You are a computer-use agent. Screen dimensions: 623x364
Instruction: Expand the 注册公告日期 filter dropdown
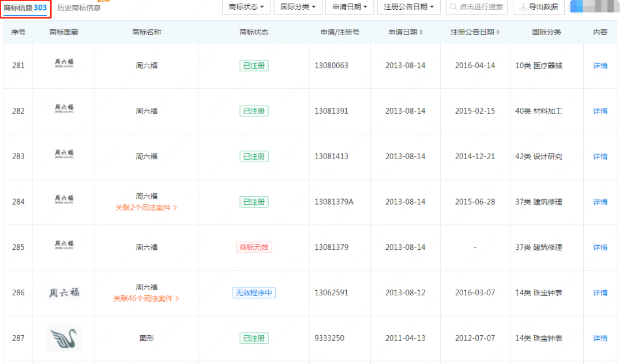(409, 7)
